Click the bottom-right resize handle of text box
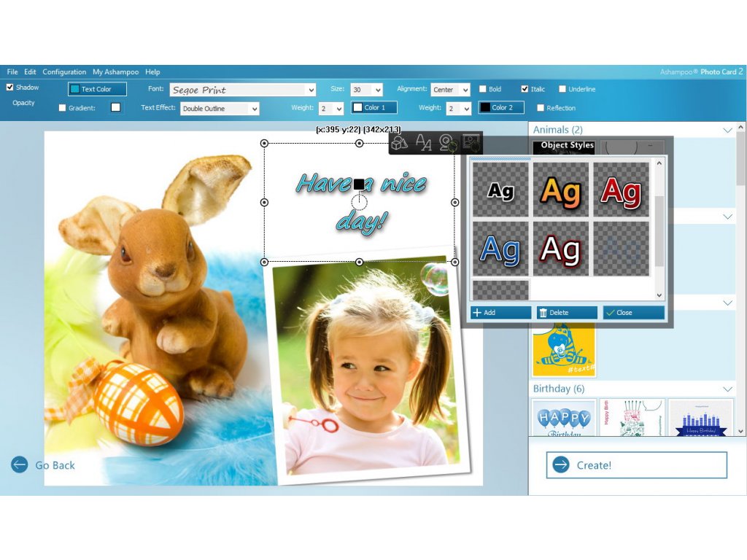This screenshot has height=560, width=747. point(455,262)
